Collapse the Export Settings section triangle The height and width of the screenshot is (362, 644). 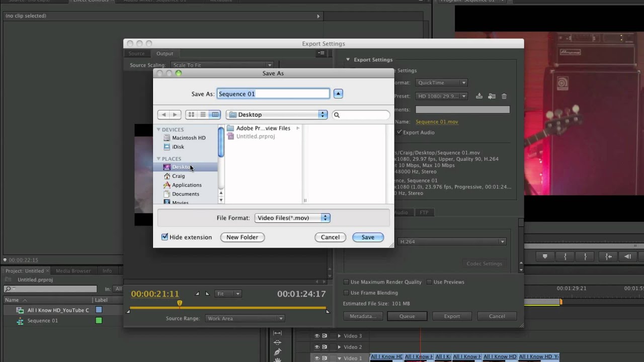[348, 59]
